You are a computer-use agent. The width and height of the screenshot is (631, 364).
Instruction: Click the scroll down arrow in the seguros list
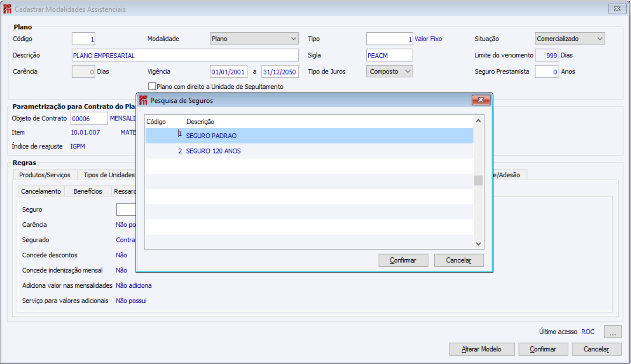(478, 244)
